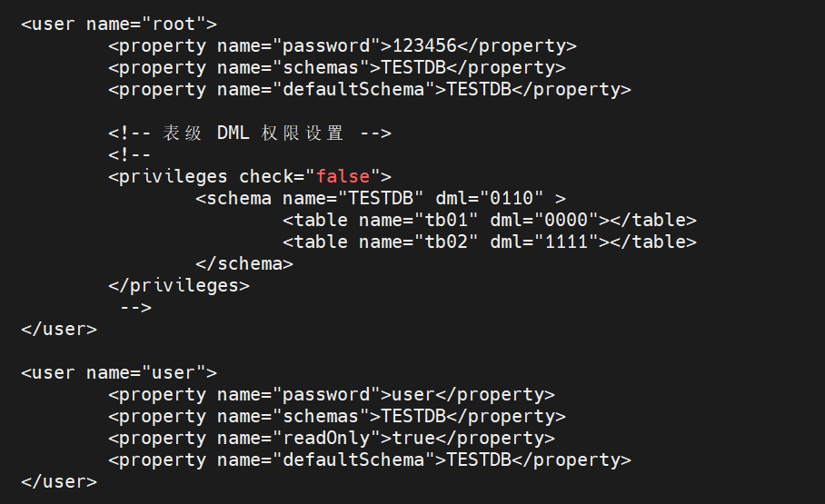Click the tb02 table name
Image resolution: width=825 pixels, height=504 pixels.
pyautogui.click(x=445, y=242)
